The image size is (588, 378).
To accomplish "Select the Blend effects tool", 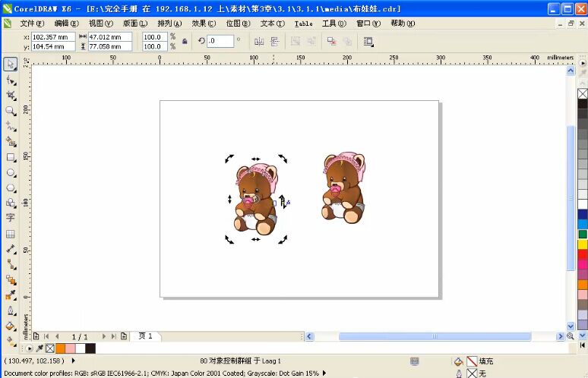I will 11,280.
